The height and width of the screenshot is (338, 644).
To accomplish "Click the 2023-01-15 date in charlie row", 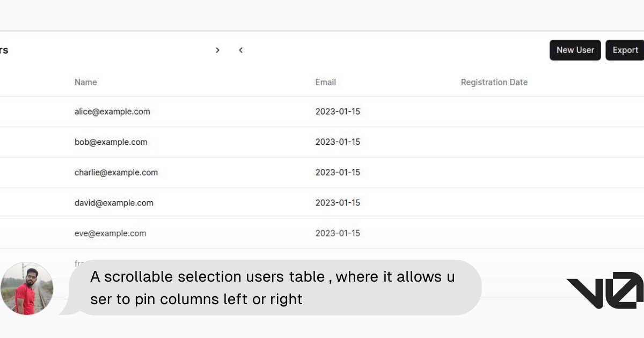I will click(x=338, y=172).
